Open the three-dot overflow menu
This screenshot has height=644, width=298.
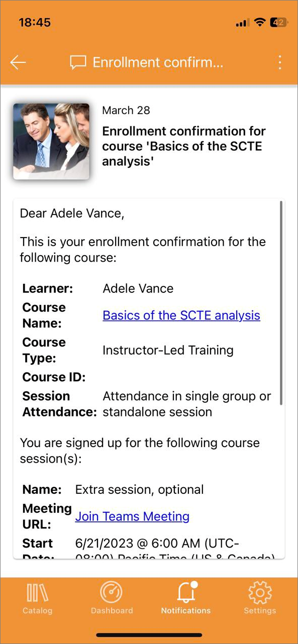[x=280, y=62]
